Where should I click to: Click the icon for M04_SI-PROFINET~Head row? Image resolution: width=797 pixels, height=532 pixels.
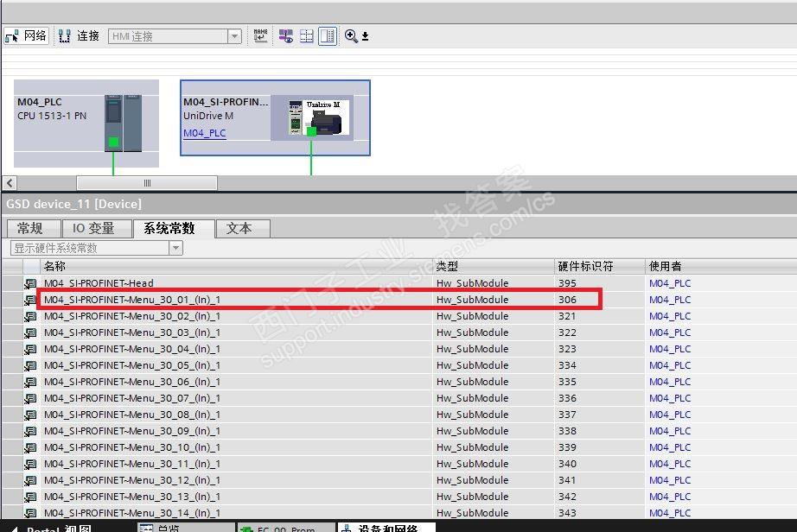[30, 283]
